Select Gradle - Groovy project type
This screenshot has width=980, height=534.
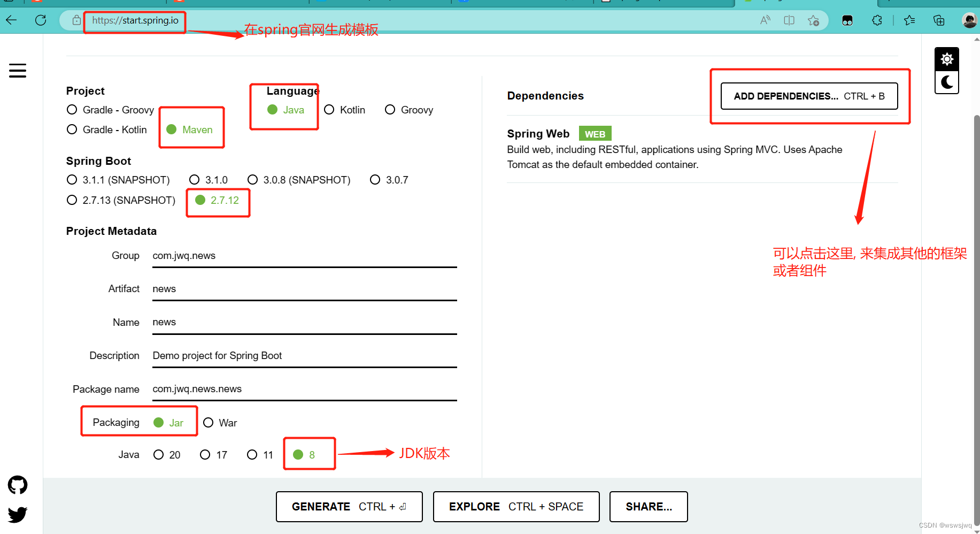coord(110,110)
